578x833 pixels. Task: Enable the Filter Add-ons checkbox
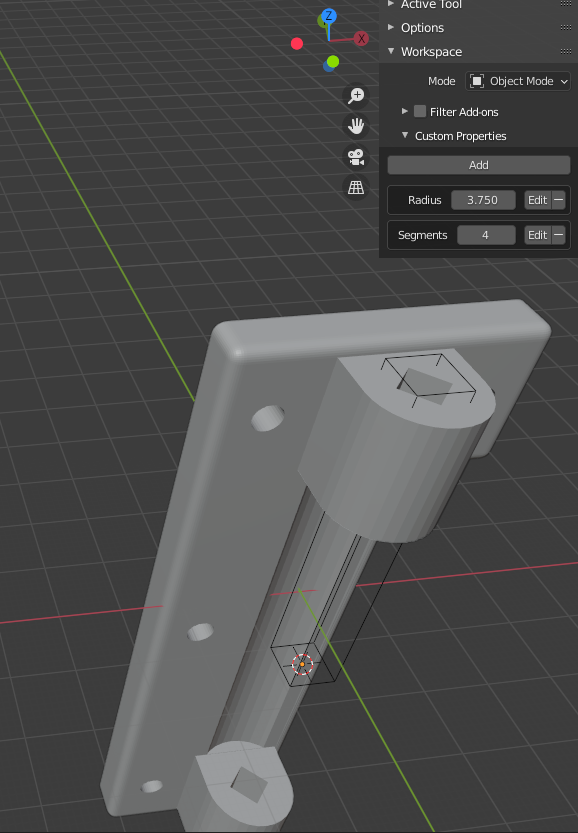[420, 111]
